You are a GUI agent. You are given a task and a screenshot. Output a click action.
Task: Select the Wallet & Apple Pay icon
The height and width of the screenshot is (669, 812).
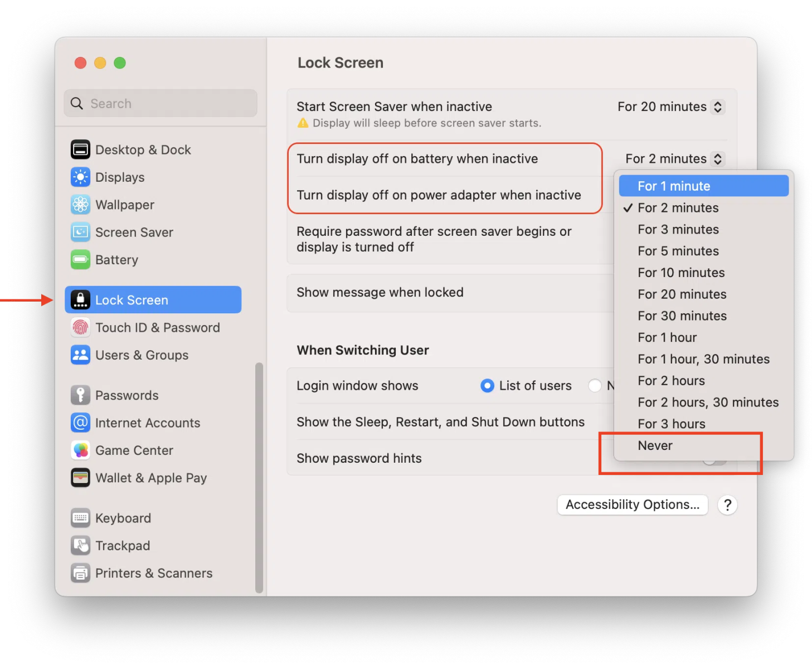(x=80, y=477)
